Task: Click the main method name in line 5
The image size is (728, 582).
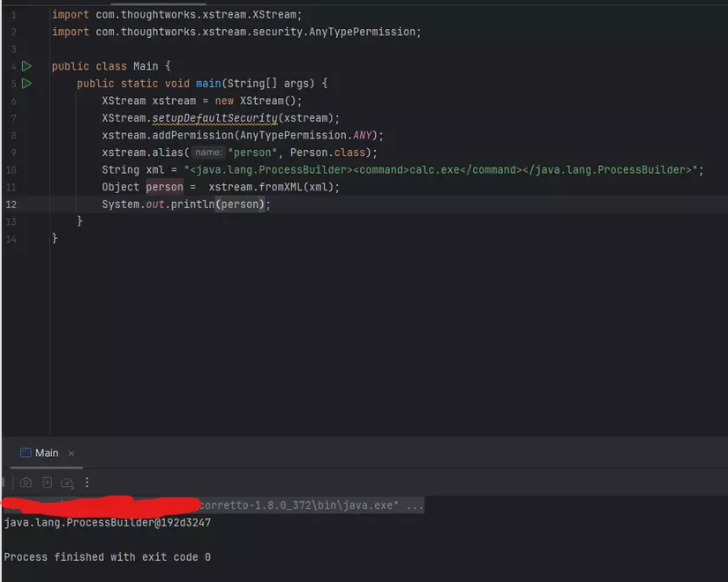Action: pyautogui.click(x=208, y=84)
